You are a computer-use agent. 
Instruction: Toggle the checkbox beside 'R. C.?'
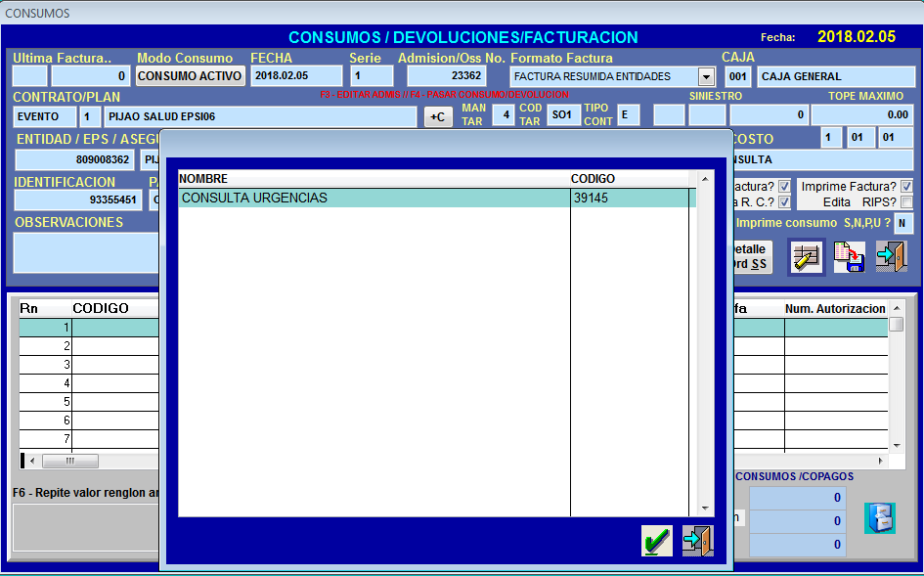(x=784, y=202)
